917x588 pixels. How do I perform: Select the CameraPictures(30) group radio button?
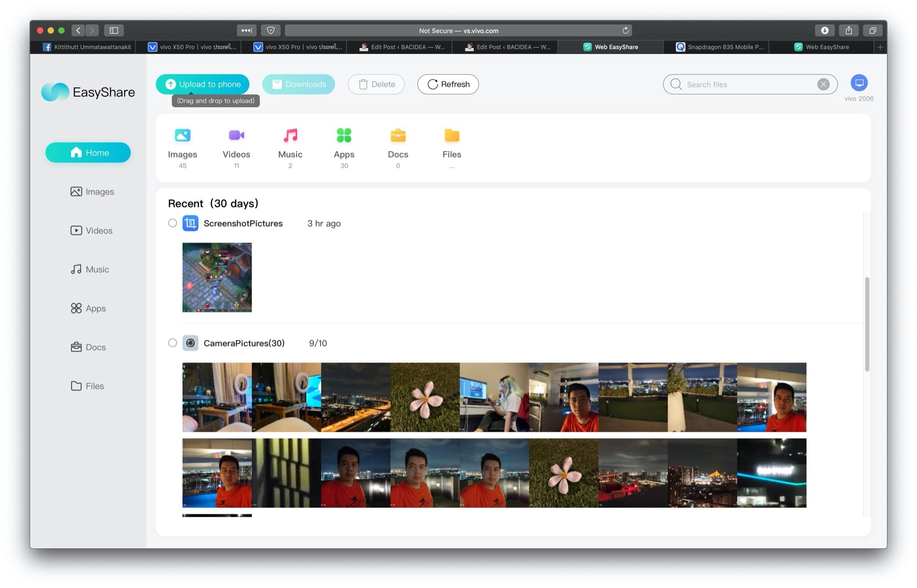click(x=172, y=343)
